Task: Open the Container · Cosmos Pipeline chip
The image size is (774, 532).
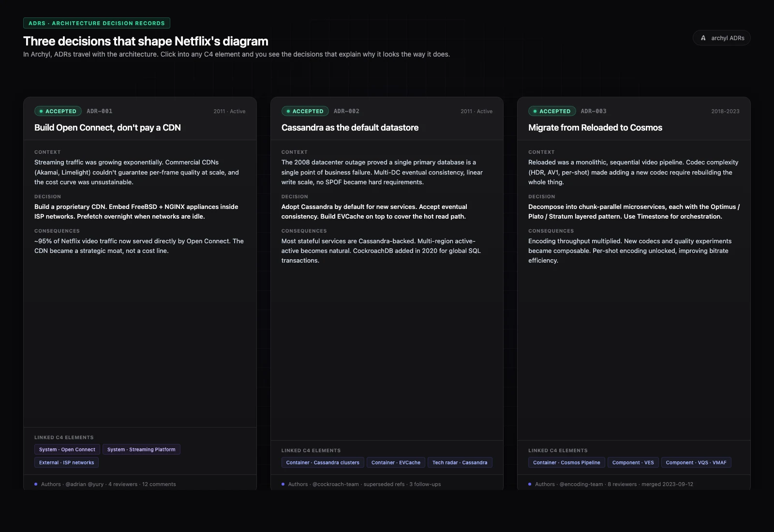Action: point(566,462)
